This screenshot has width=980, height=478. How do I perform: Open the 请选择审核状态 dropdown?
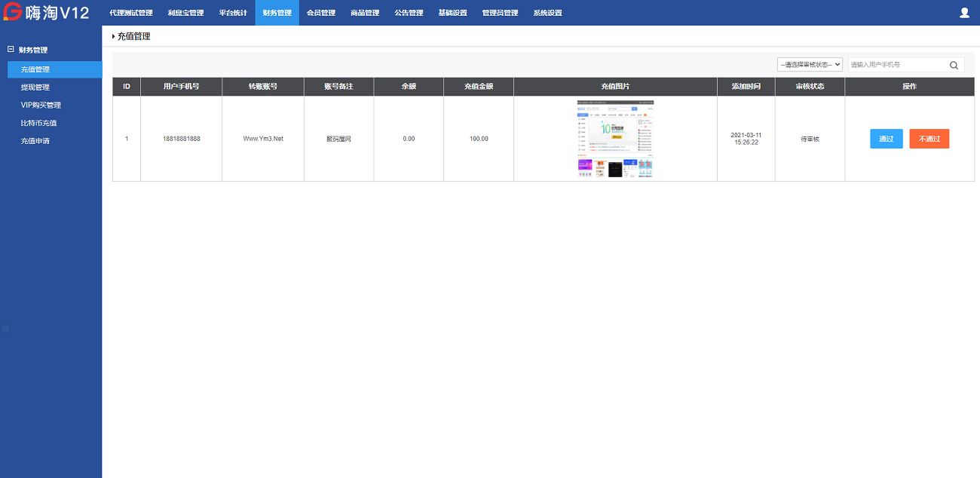[810, 65]
